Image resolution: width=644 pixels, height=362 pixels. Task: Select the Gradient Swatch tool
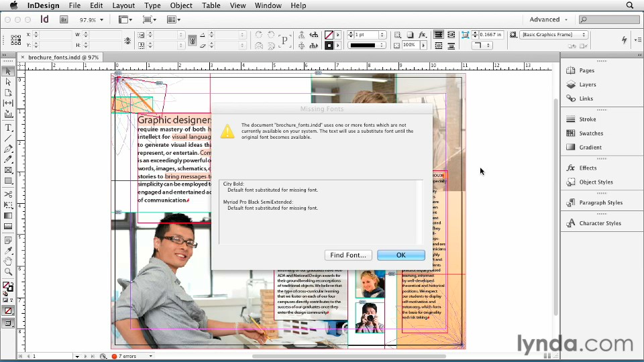[x=8, y=215]
